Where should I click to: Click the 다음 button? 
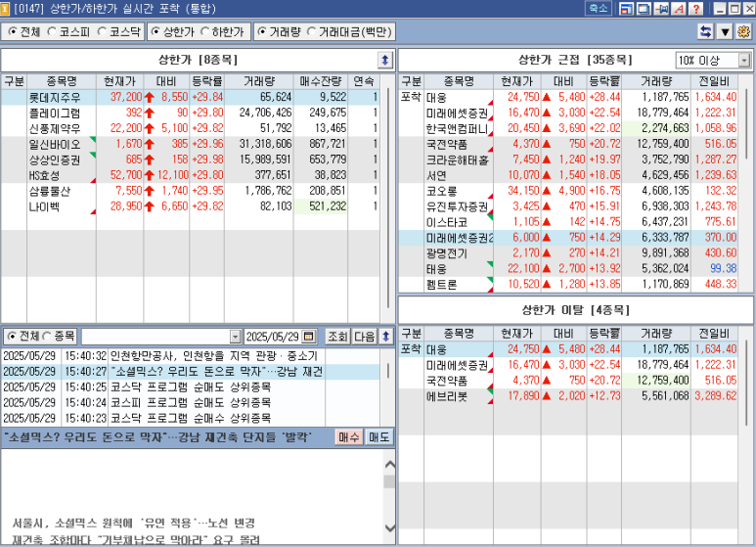coord(365,337)
